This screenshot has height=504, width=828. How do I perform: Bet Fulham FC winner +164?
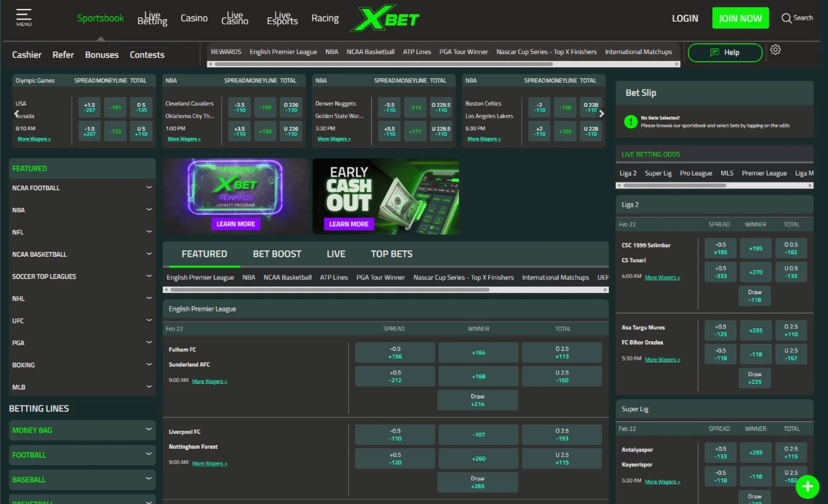(478, 353)
